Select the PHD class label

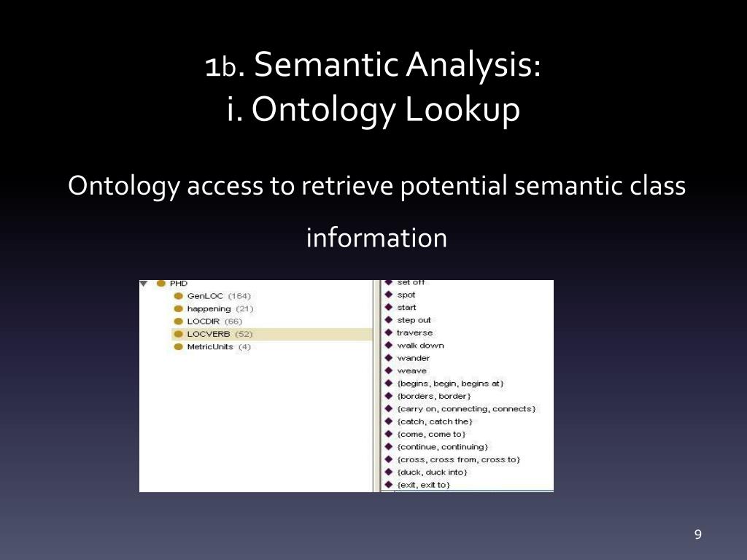coord(179,284)
